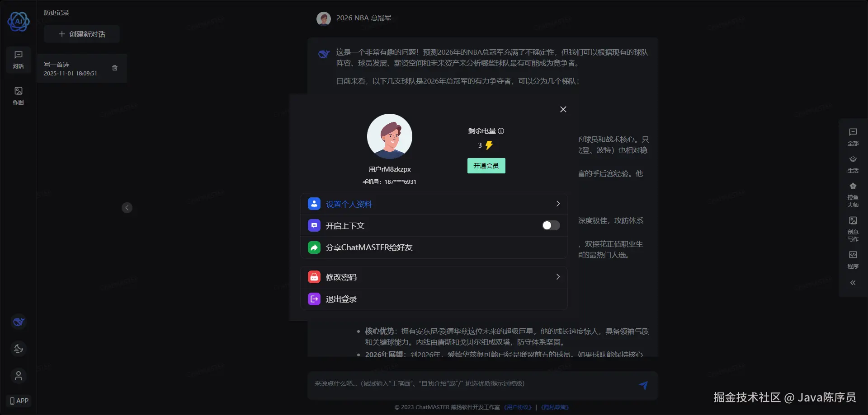This screenshot has width=868, height=415.
Task: Toggle the 开启上下文 switch
Action: pyautogui.click(x=551, y=225)
